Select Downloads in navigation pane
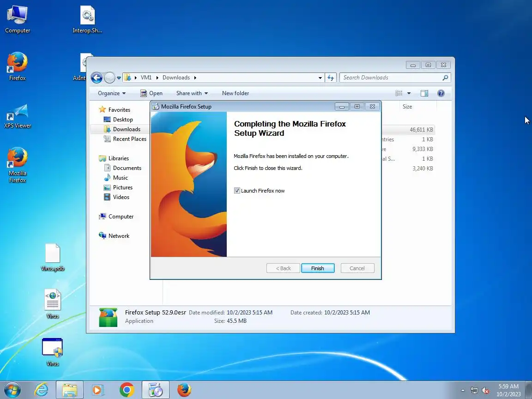The height and width of the screenshot is (399, 532). point(127,129)
